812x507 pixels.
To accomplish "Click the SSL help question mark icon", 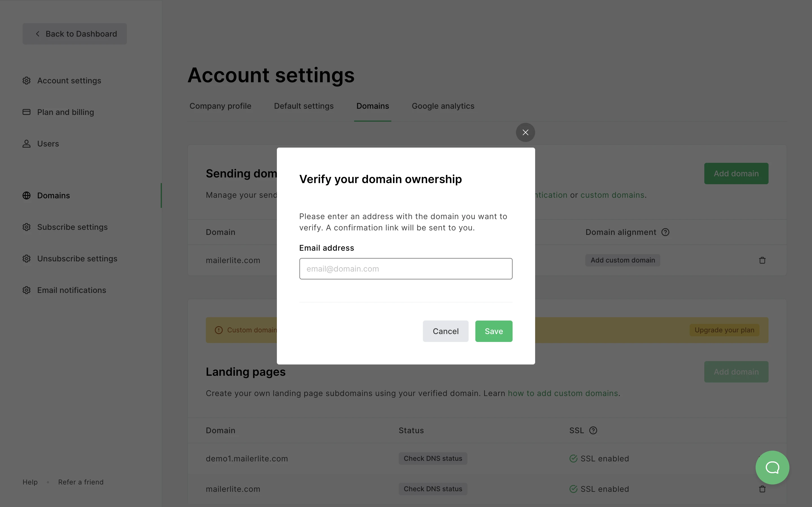I will [593, 430].
